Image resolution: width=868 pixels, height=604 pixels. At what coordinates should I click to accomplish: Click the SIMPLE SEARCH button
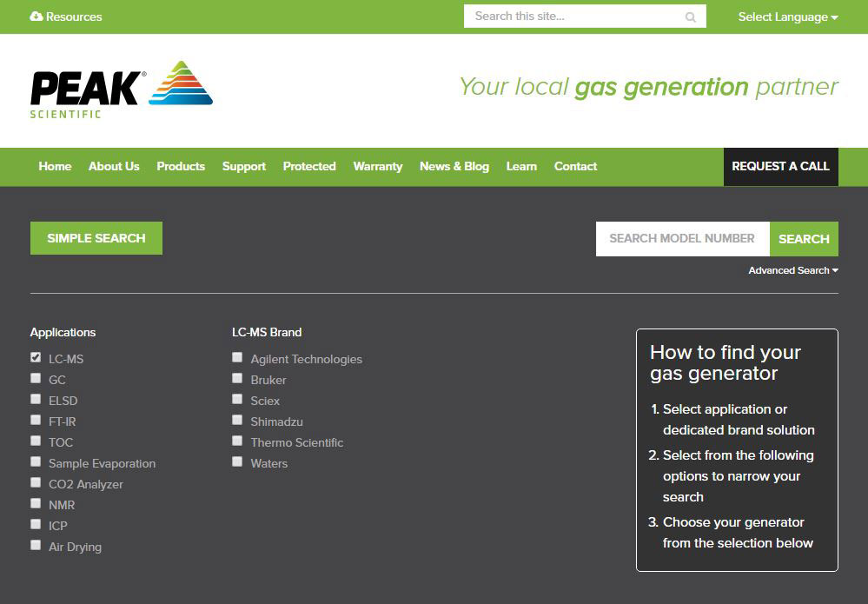point(96,238)
